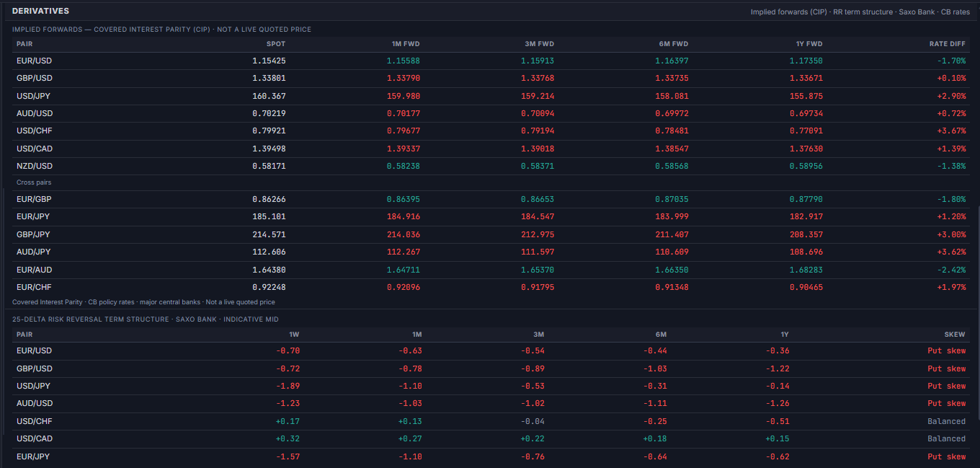Image resolution: width=980 pixels, height=468 pixels.
Task: Click the USD/JPY 1W risk reversal -1.89
Action: [x=288, y=386]
